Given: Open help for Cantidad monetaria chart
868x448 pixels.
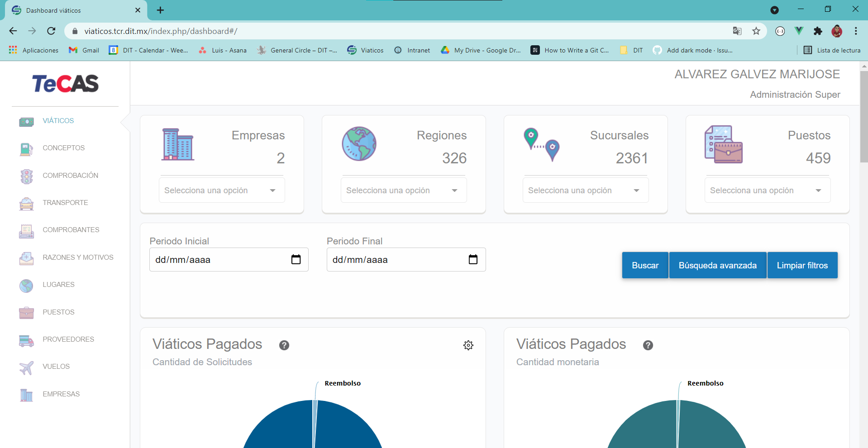Looking at the screenshot, I should pos(648,345).
